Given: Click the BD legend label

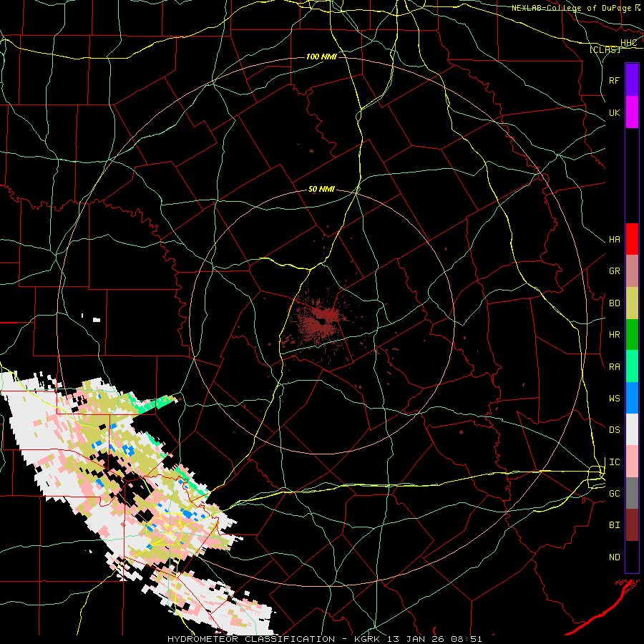Looking at the screenshot, I should (614, 303).
